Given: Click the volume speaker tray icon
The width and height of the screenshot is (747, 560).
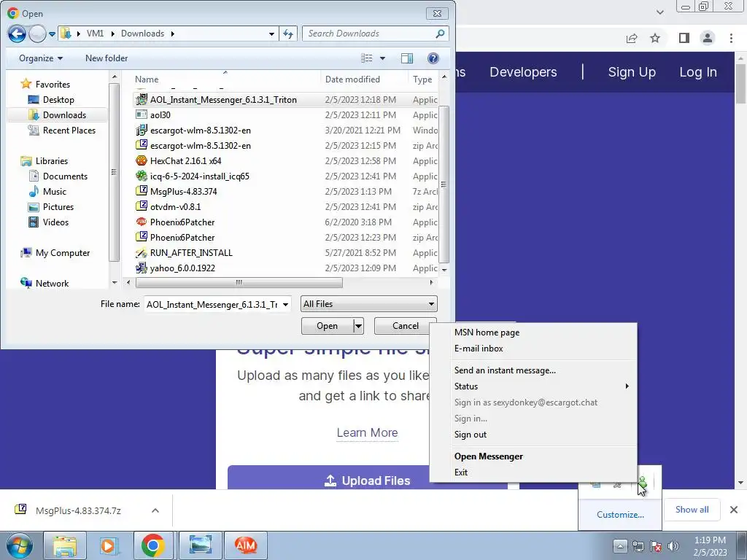Looking at the screenshot, I should (673, 546).
